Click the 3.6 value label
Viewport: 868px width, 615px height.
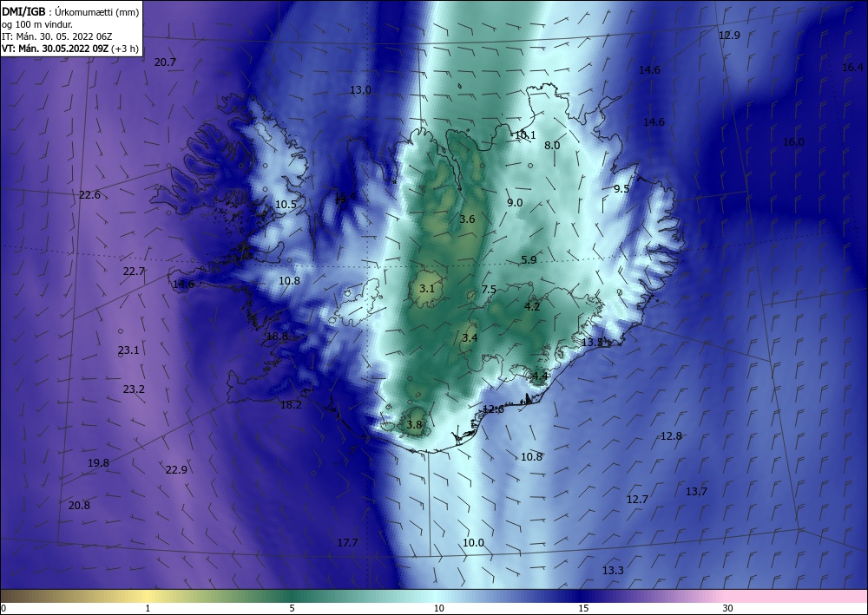pos(467,219)
